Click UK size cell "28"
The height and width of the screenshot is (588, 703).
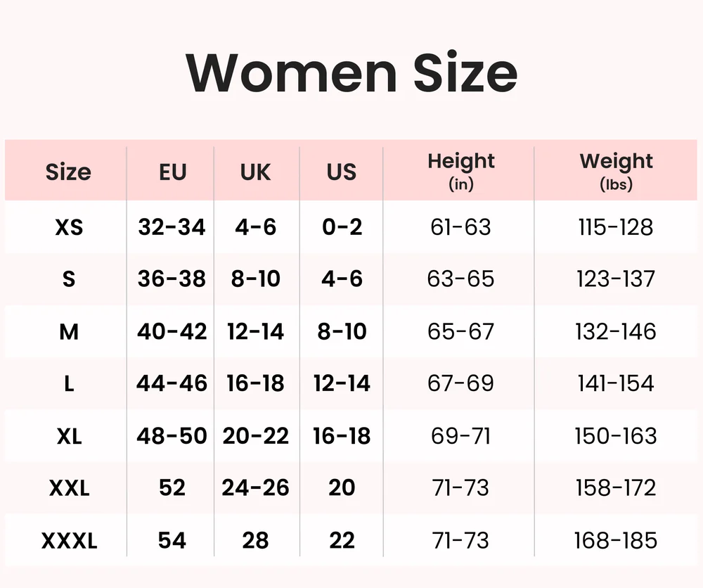click(255, 541)
